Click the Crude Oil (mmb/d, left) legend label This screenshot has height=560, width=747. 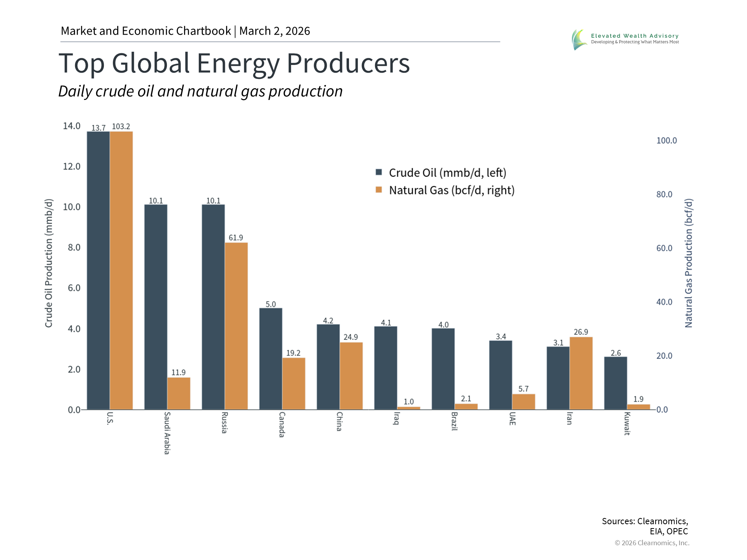pyautogui.click(x=447, y=173)
